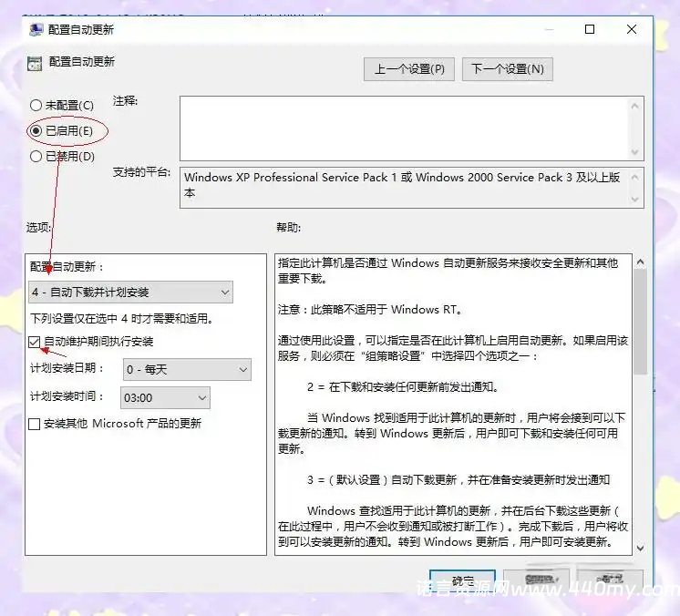The image size is (680, 616).
Task: Click the 确定 OK button
Action: click(x=462, y=580)
